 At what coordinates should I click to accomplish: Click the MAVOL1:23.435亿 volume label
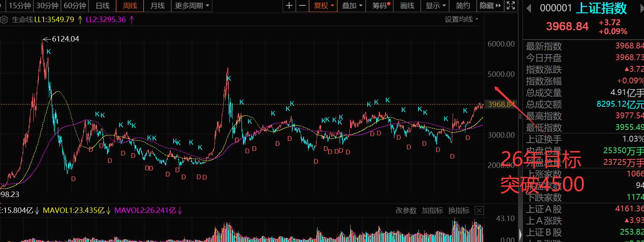coord(73,210)
